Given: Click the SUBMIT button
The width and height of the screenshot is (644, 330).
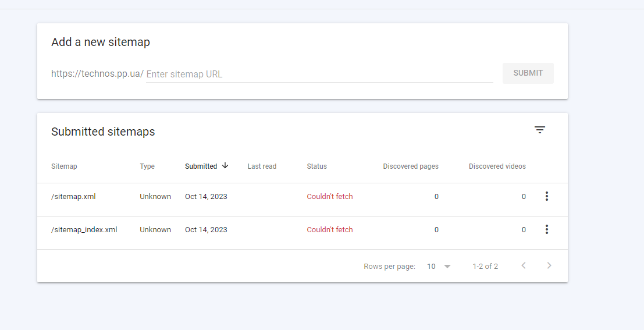Looking at the screenshot, I should [528, 73].
